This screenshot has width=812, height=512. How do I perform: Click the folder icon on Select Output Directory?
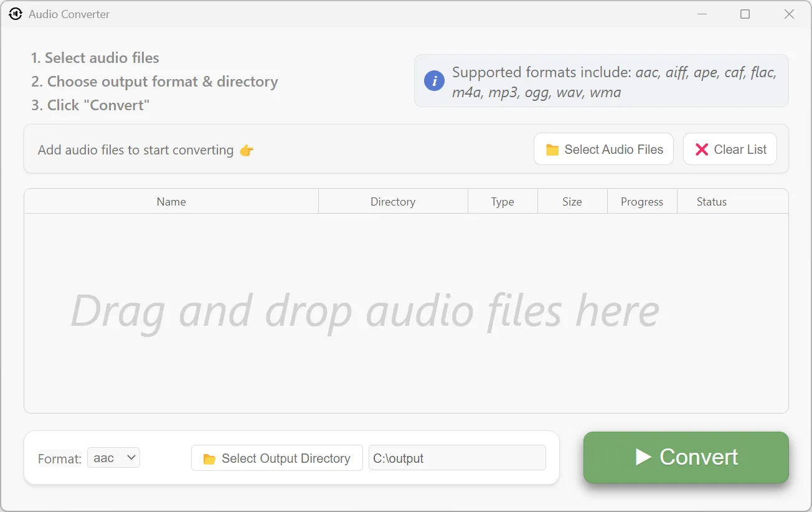208,458
